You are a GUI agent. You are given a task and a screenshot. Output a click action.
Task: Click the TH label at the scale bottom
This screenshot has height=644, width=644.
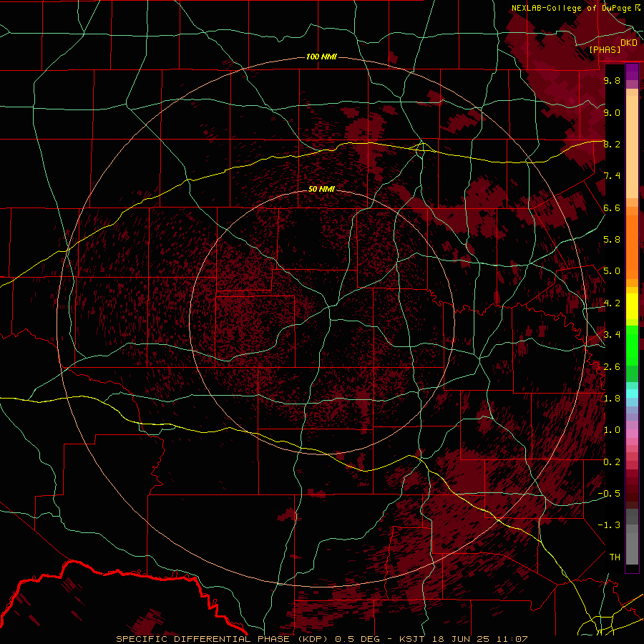pyautogui.click(x=615, y=557)
